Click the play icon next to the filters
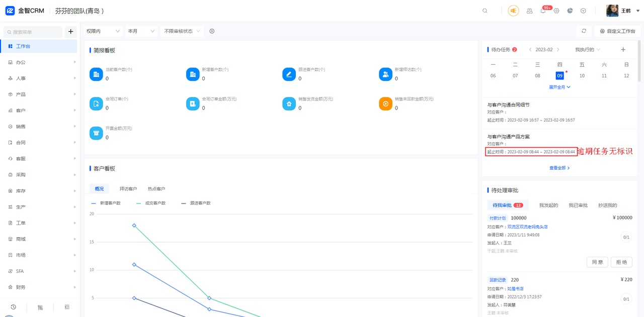 212,31
